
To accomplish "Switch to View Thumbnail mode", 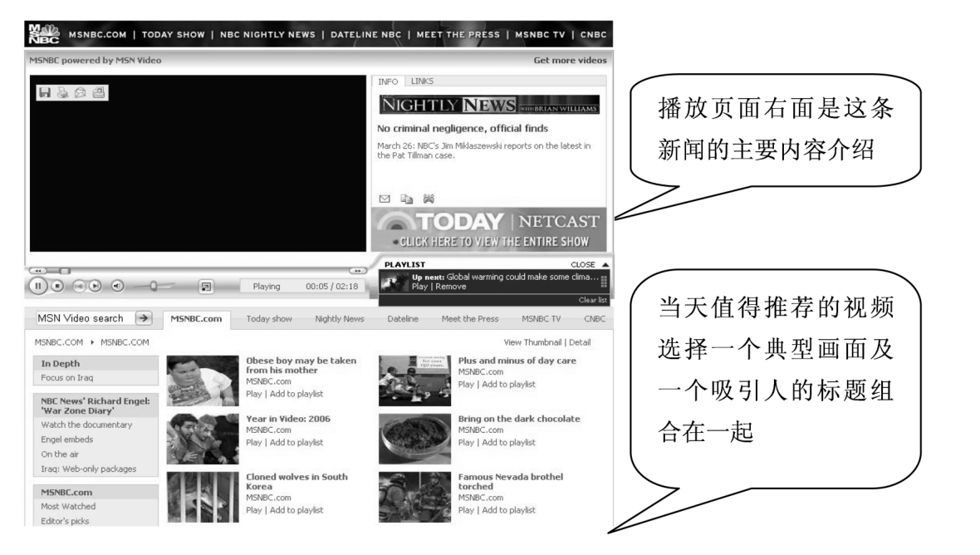I will 532,342.
